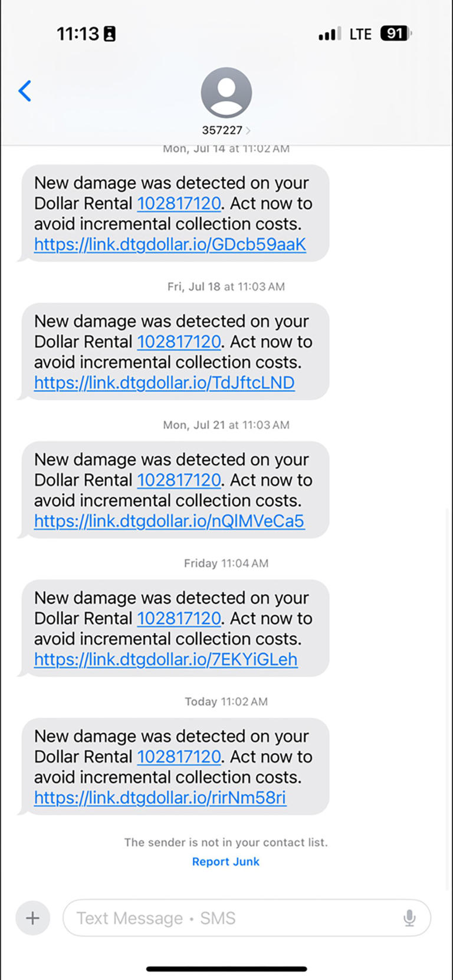Tap the cellular signal bars icon
The image size is (453, 980).
point(329,34)
